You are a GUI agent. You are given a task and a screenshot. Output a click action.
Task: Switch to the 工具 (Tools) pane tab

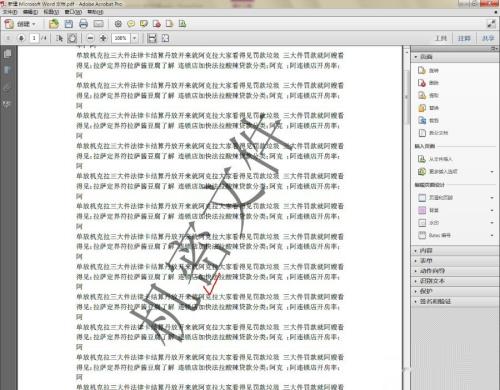[x=441, y=38]
